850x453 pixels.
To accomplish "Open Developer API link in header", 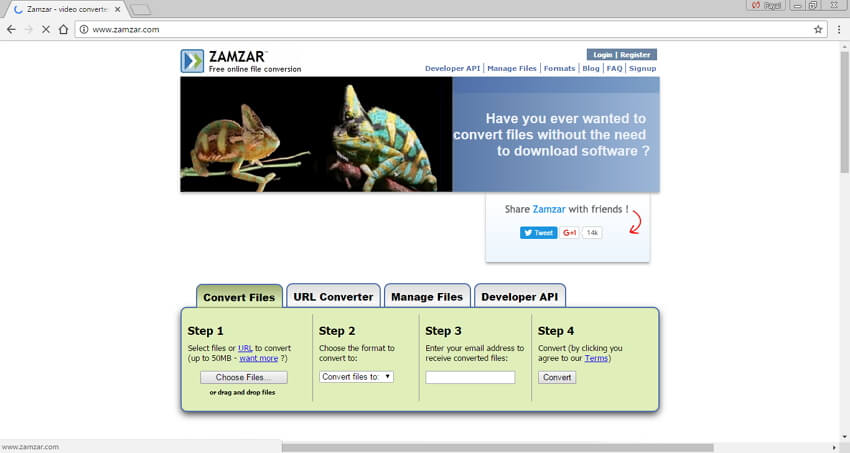I will coord(452,68).
